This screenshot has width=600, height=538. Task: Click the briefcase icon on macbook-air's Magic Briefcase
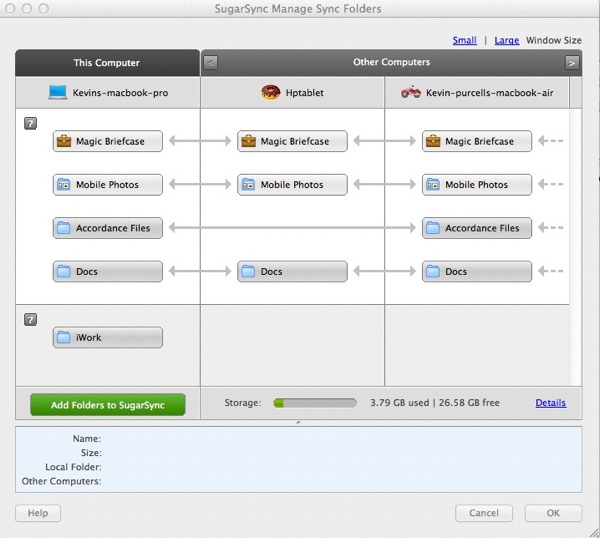pos(433,141)
